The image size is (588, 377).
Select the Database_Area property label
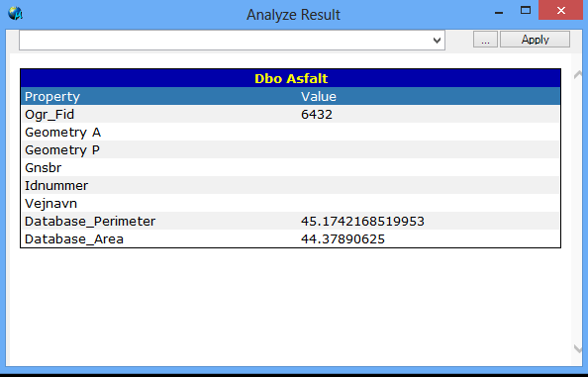(x=74, y=239)
